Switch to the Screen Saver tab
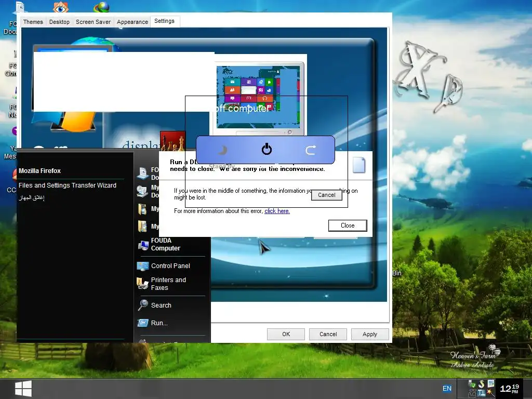Viewport: 532px width, 399px height. point(93,22)
